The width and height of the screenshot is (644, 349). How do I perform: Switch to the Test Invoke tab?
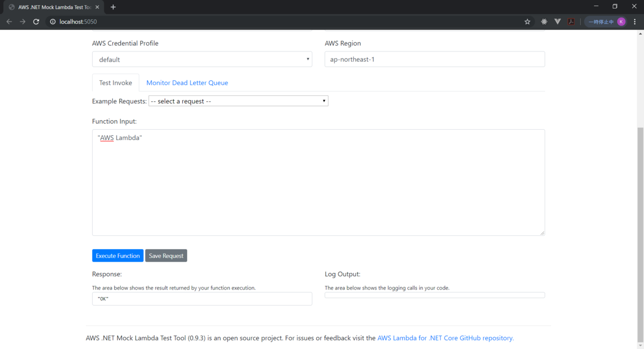[x=115, y=83]
